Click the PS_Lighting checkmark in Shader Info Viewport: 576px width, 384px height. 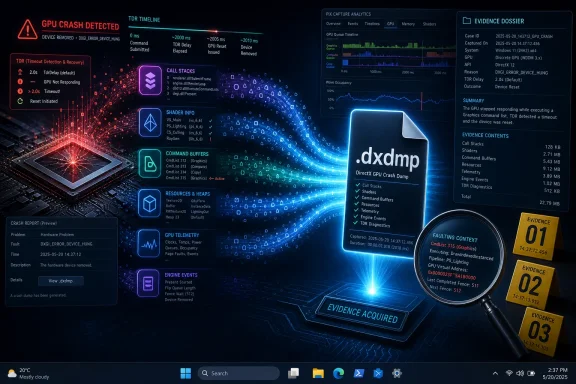210,127
